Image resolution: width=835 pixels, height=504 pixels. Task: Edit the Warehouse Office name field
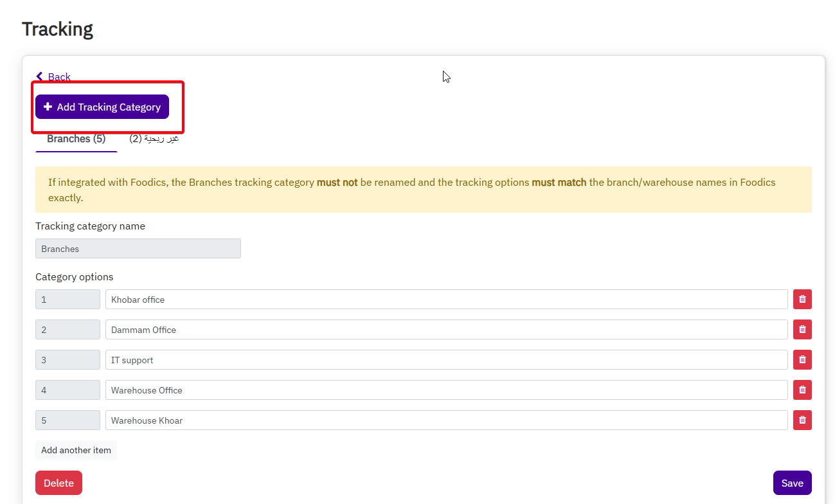[446, 390]
